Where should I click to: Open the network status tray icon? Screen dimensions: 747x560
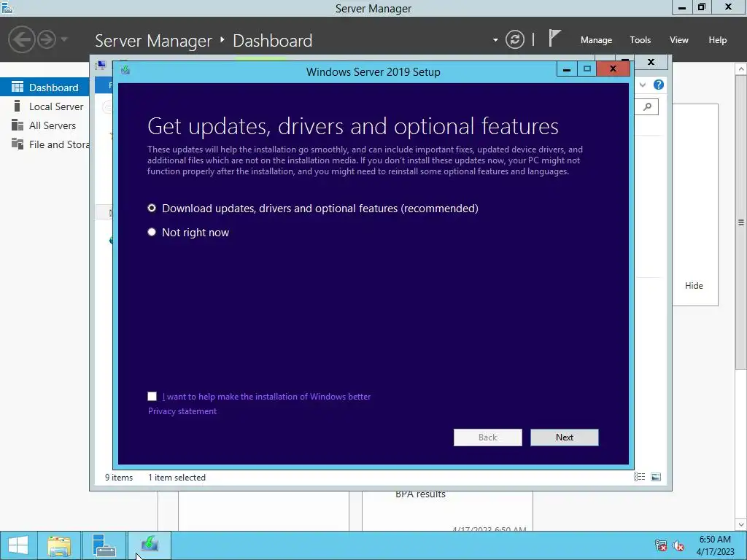pos(661,545)
